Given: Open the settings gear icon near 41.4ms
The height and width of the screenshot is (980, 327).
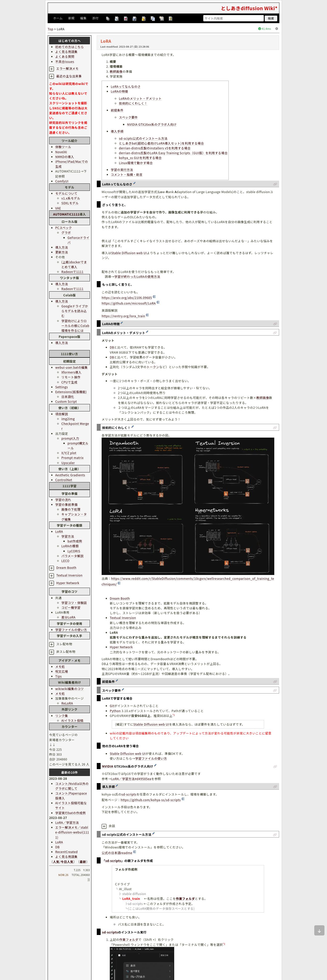Looking at the screenshot, I should tap(277, 28).
